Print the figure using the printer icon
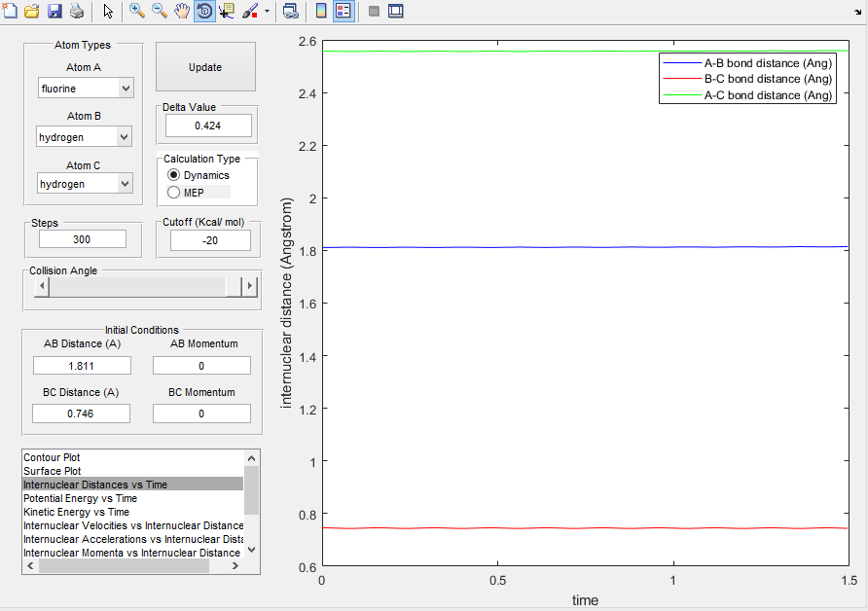This screenshot has height=611, width=868. point(76,12)
